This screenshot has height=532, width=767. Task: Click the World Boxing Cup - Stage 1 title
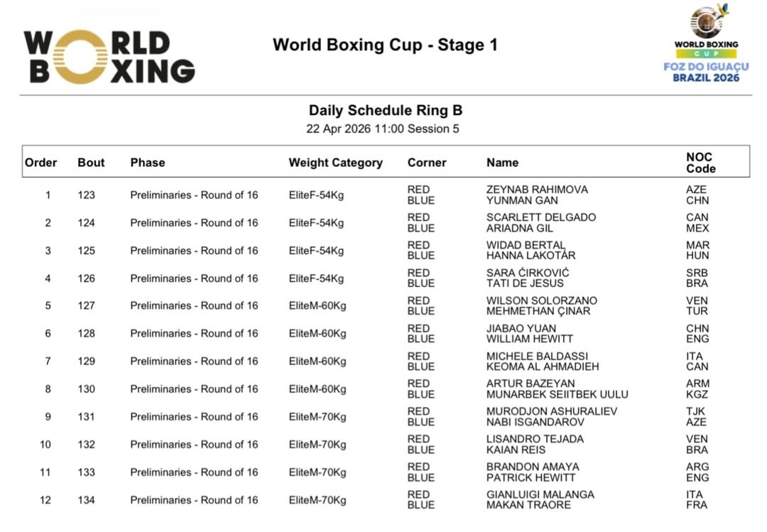point(385,45)
